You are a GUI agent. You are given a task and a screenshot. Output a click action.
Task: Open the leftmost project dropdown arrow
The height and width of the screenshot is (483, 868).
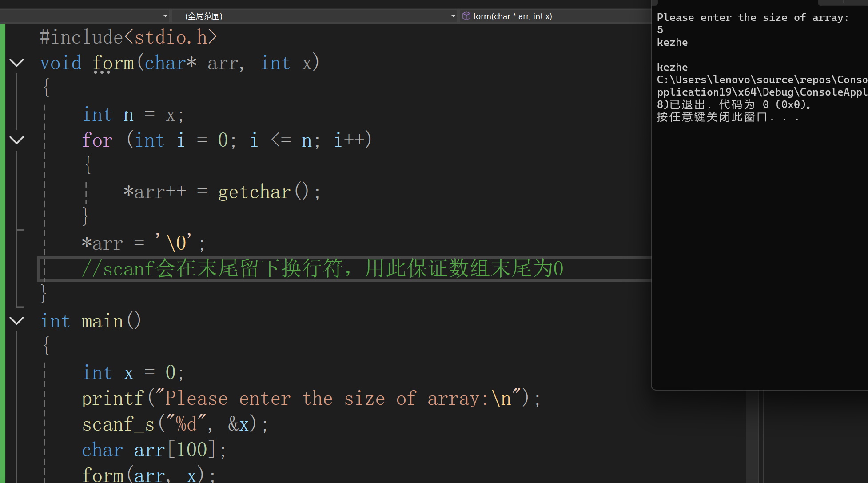(x=165, y=16)
